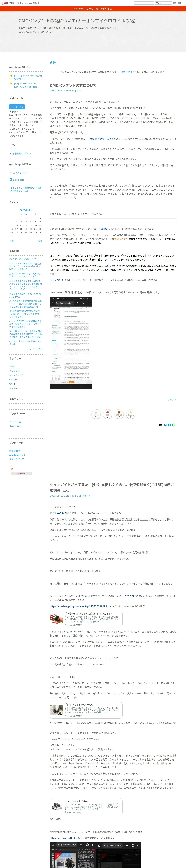The image size is (186, 868).
Task: Click the コメント link under the article
Action: (x=172, y=400)
